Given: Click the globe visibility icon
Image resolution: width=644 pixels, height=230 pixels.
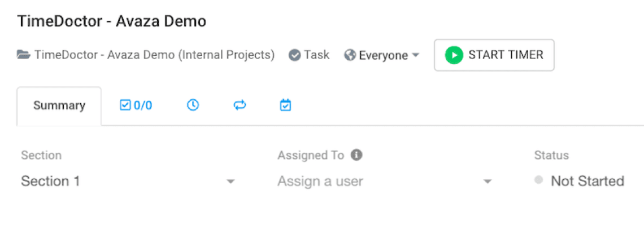Looking at the screenshot, I should (350, 55).
